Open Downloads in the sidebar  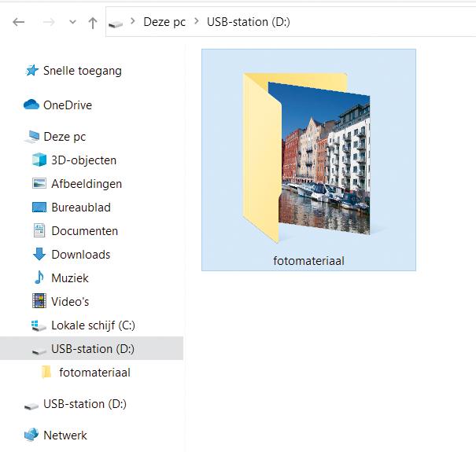[x=81, y=255]
